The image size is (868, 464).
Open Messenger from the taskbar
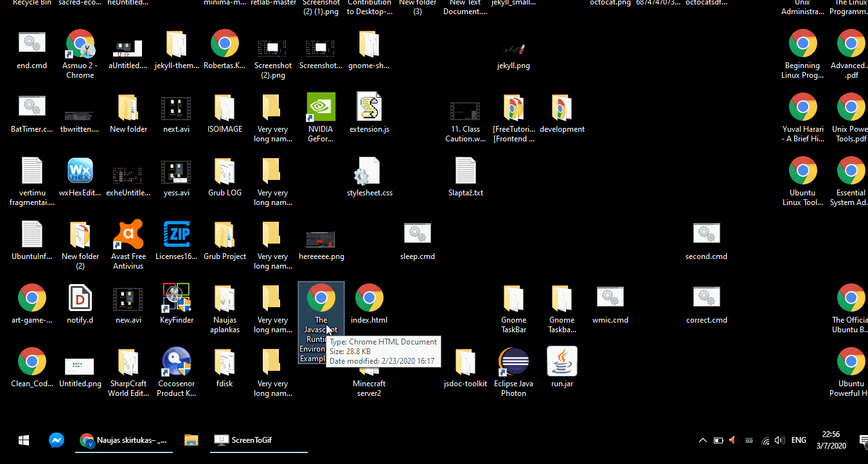tap(57, 440)
